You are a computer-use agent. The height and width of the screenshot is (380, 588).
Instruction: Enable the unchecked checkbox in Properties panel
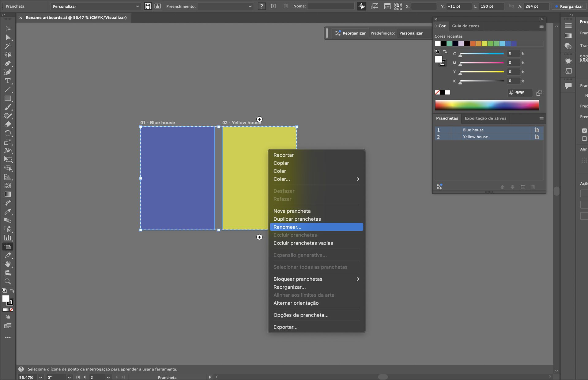tap(584, 139)
